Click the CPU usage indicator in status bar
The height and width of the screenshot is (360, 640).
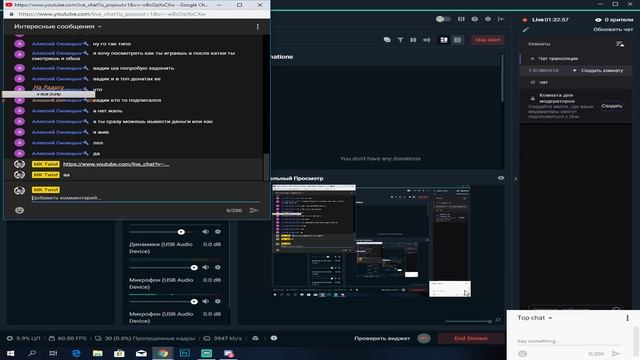[24, 338]
